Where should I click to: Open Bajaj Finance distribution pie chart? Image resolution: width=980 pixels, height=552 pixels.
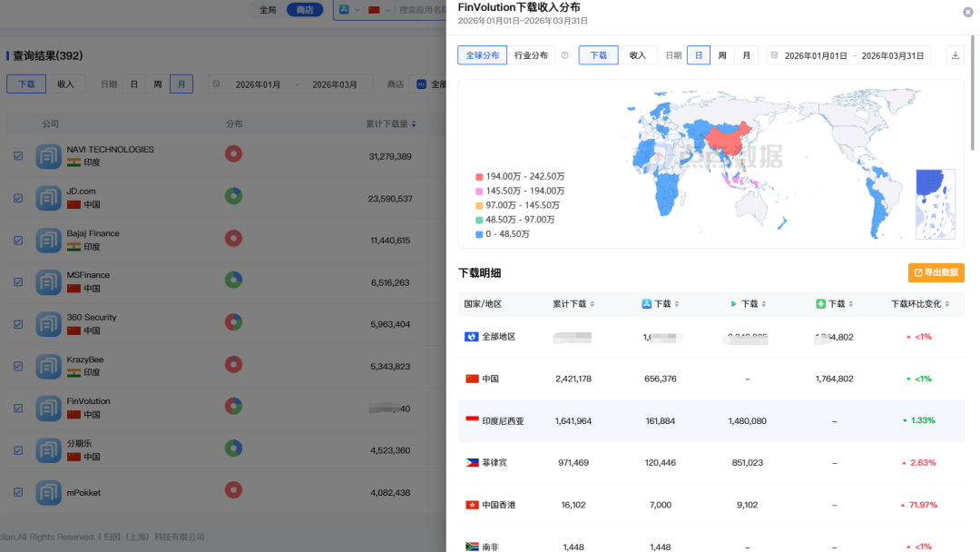click(234, 238)
